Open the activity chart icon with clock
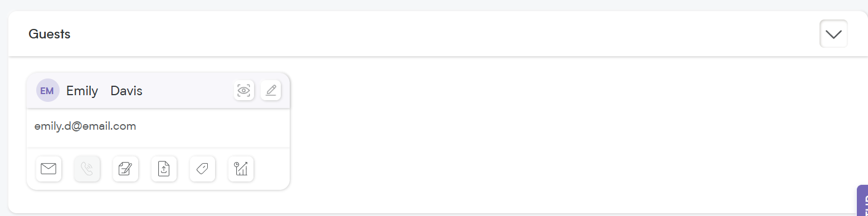Image resolution: width=868 pixels, height=216 pixels. (x=241, y=169)
